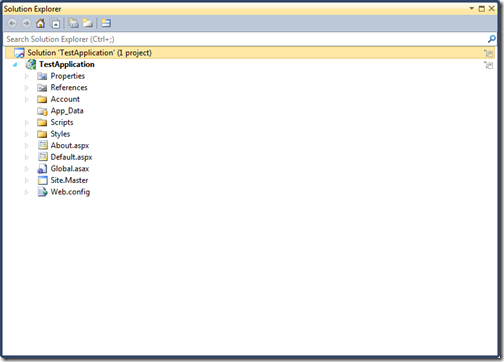The height and width of the screenshot is (362, 504).
Task: Close the Solution Explorer panel
Action: (492, 8)
